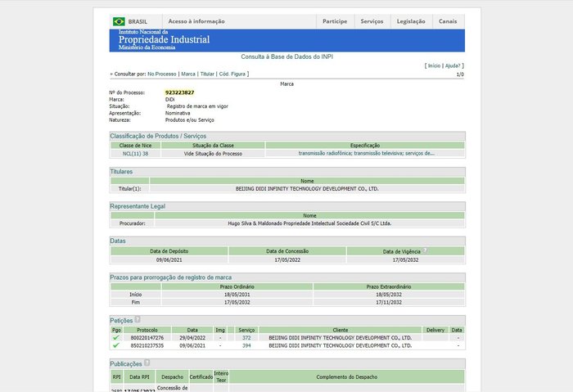Select protocol number 850210237535
The height and width of the screenshot is (392, 573).
(147, 345)
